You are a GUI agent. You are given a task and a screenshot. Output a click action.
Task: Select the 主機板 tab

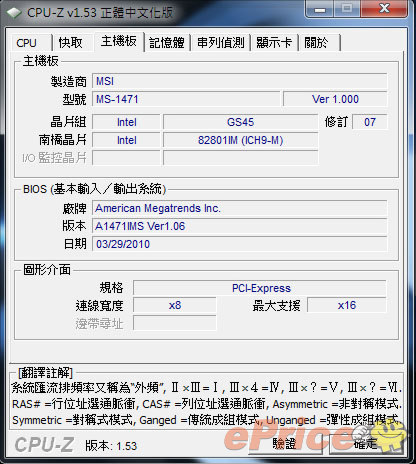click(x=119, y=41)
